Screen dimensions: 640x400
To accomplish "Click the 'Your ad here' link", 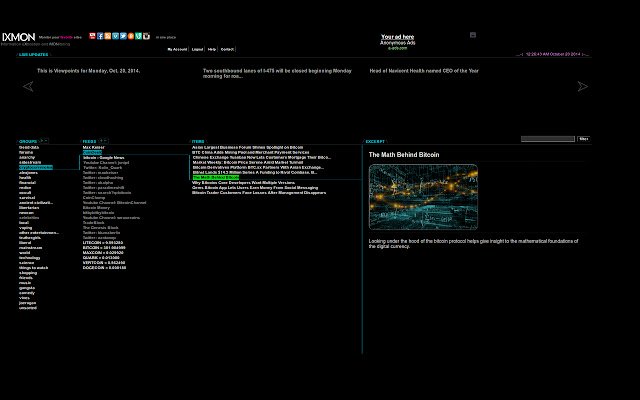I will (x=398, y=37).
